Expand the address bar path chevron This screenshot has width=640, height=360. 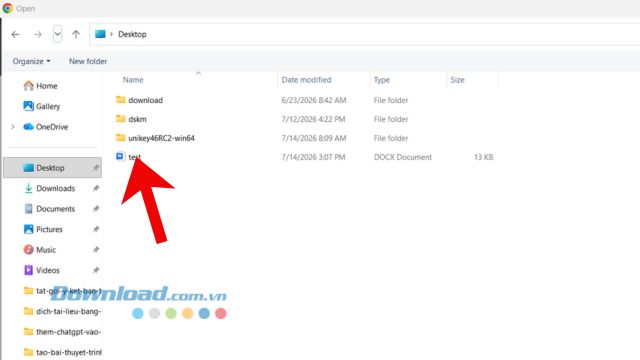tap(111, 34)
